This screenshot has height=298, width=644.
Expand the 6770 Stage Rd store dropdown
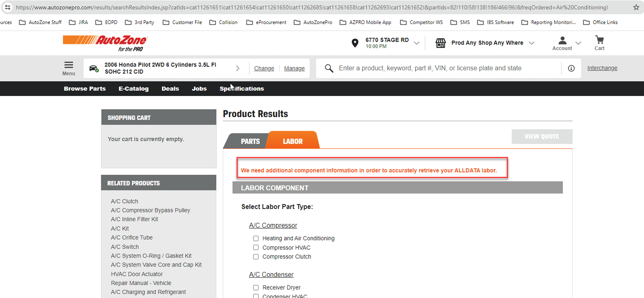click(416, 43)
